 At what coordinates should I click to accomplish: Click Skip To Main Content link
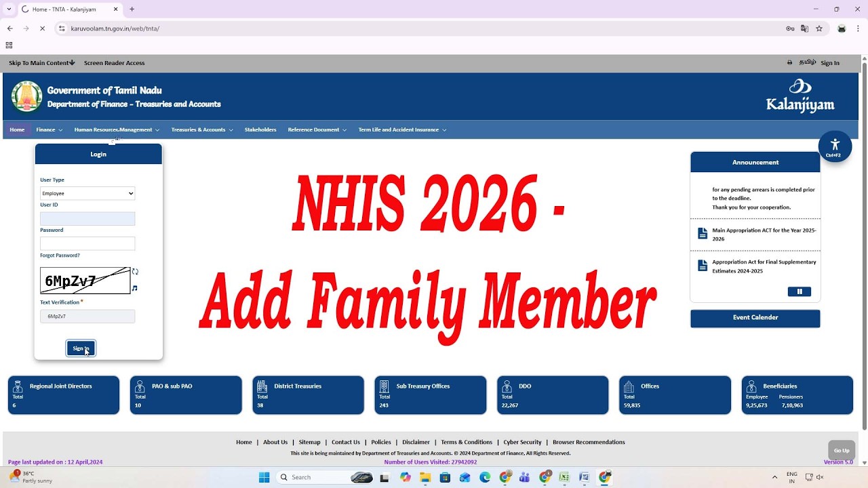tap(41, 63)
